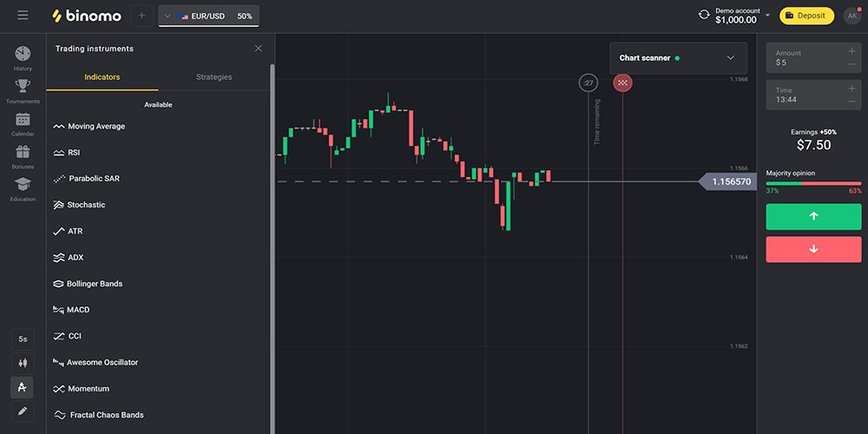Click the Moving Average wave icon

point(59,127)
